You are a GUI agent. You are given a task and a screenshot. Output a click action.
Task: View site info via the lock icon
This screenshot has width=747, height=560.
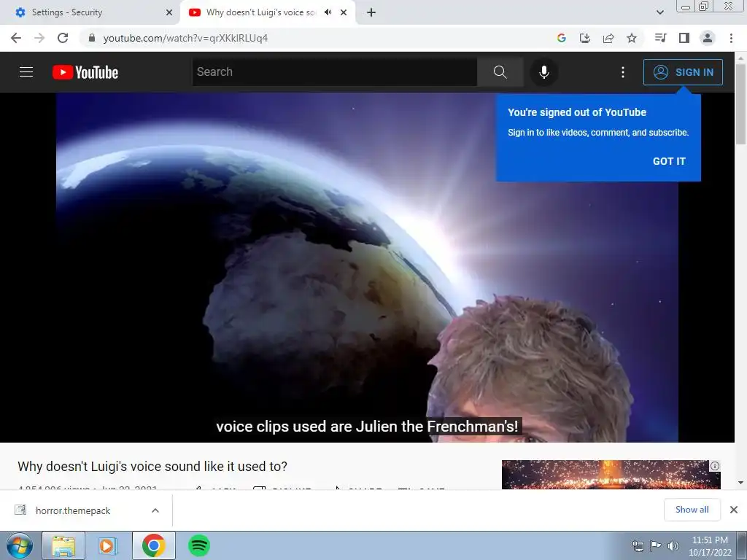(92, 38)
